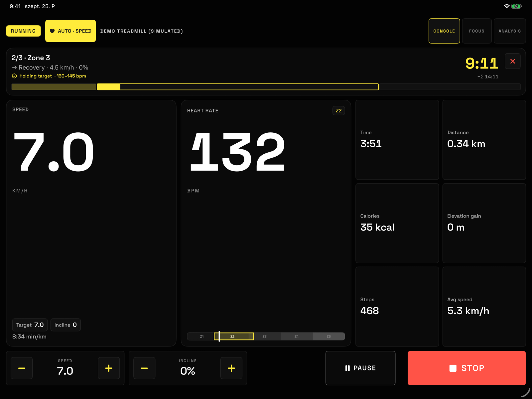This screenshot has height=399, width=532.
Task: Click the 7.0 km/h speed readout
Action: [x=54, y=152]
